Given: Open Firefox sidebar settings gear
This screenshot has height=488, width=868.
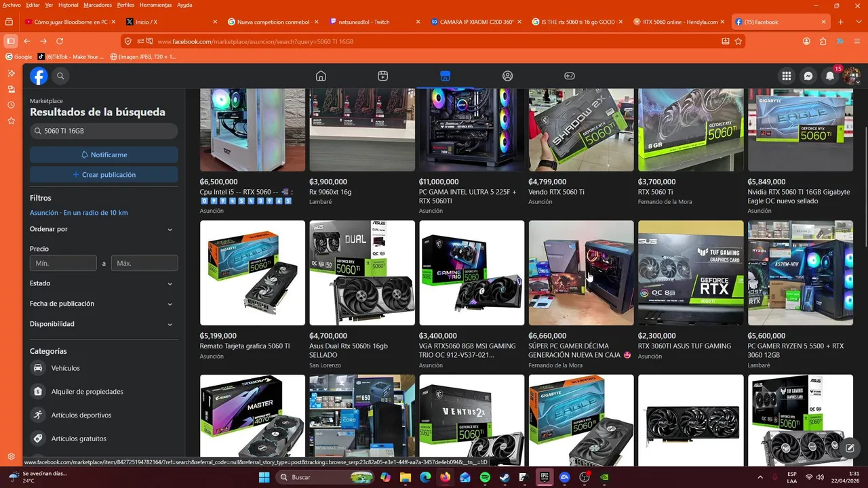Looking at the screenshot, I should pos(11,457).
